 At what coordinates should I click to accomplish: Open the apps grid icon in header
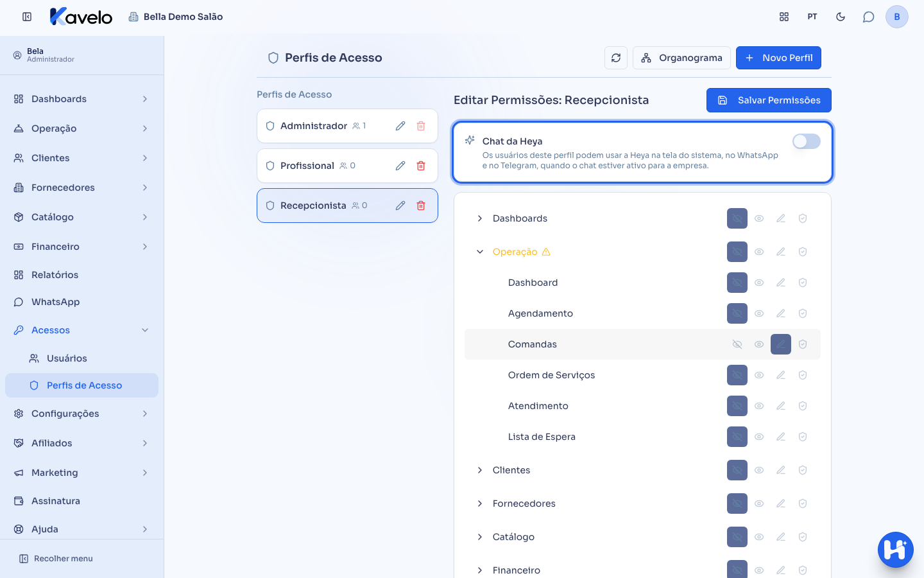click(784, 17)
